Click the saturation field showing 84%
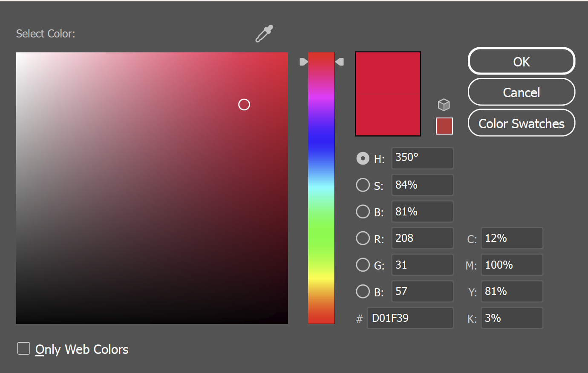The height and width of the screenshot is (373, 588). click(x=422, y=185)
